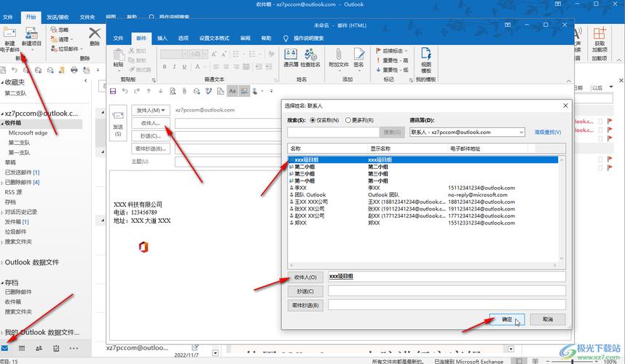Select the 更多列 (More columns) radio button
This screenshot has width=625, height=364.
click(347, 120)
